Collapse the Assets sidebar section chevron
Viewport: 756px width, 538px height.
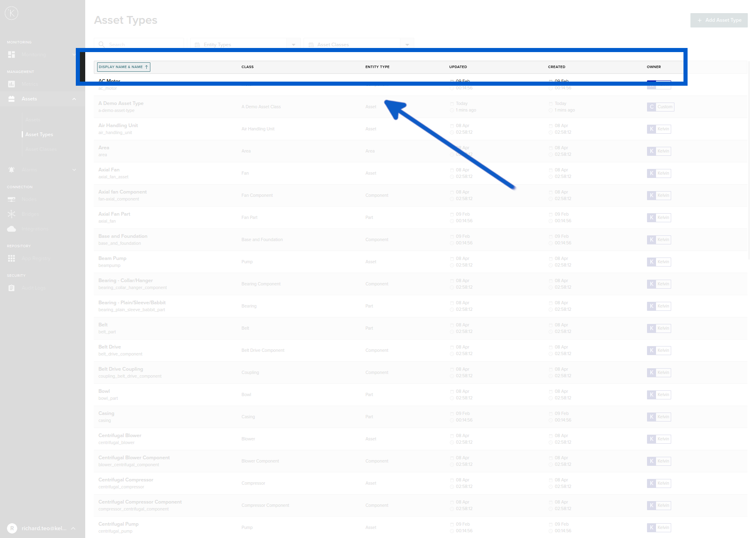click(x=74, y=99)
